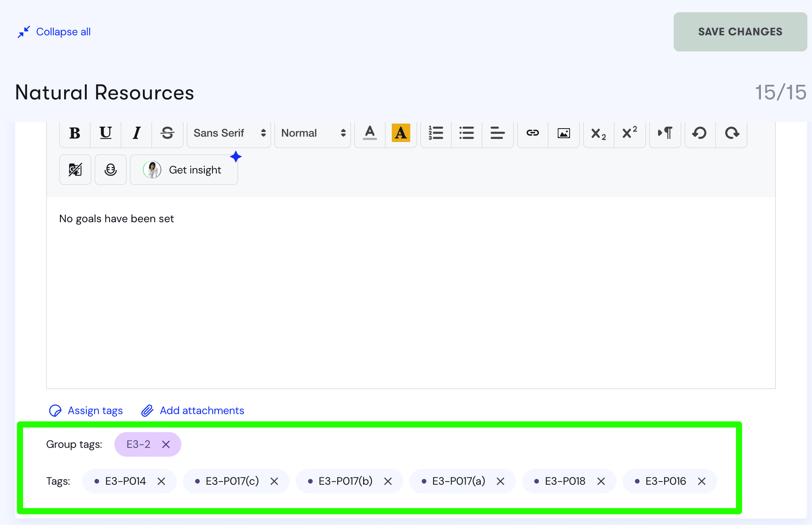
Task: Toggle italic formatting
Action: coord(136,133)
